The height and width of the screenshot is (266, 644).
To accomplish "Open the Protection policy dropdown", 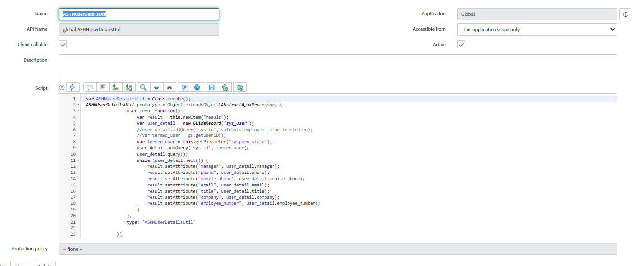I will pyautogui.click(x=338, y=249).
